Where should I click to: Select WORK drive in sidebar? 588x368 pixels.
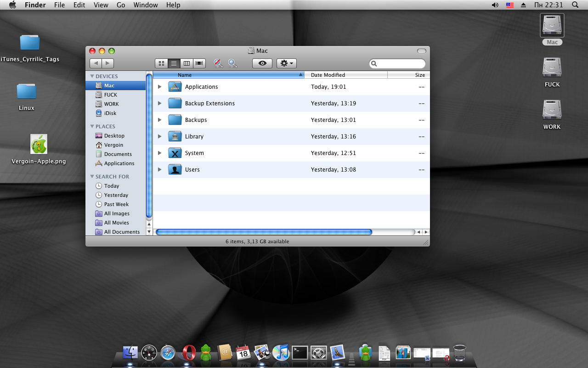[x=116, y=104]
